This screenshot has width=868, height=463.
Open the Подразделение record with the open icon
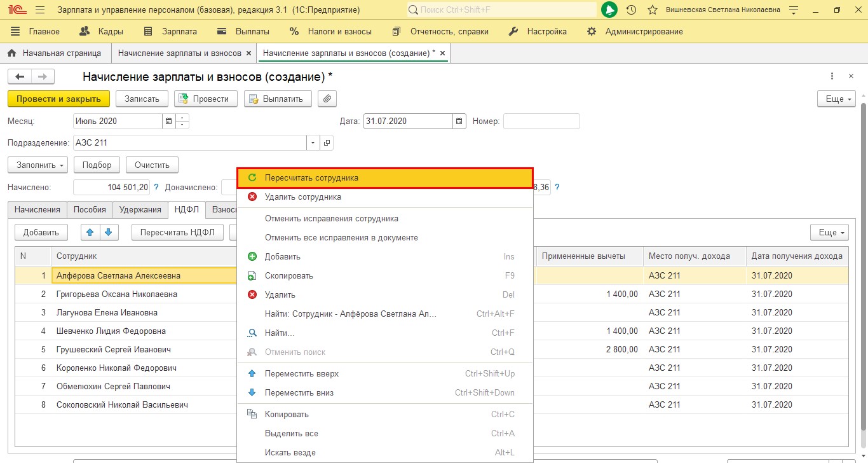coord(327,143)
